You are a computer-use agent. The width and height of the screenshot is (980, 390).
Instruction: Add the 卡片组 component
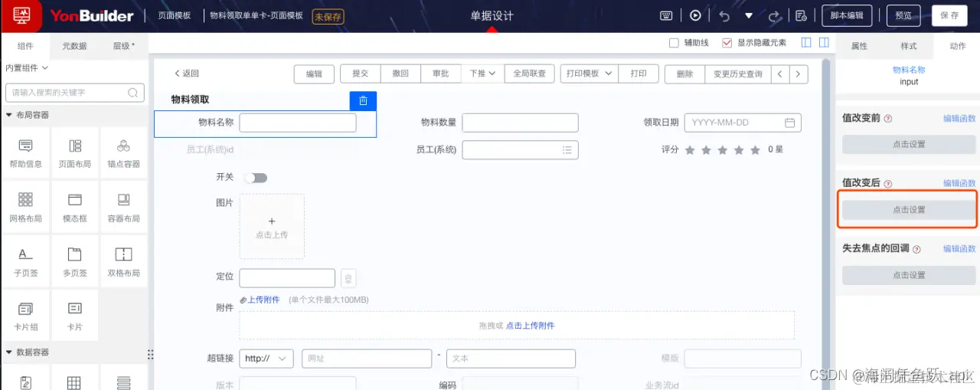(x=25, y=316)
